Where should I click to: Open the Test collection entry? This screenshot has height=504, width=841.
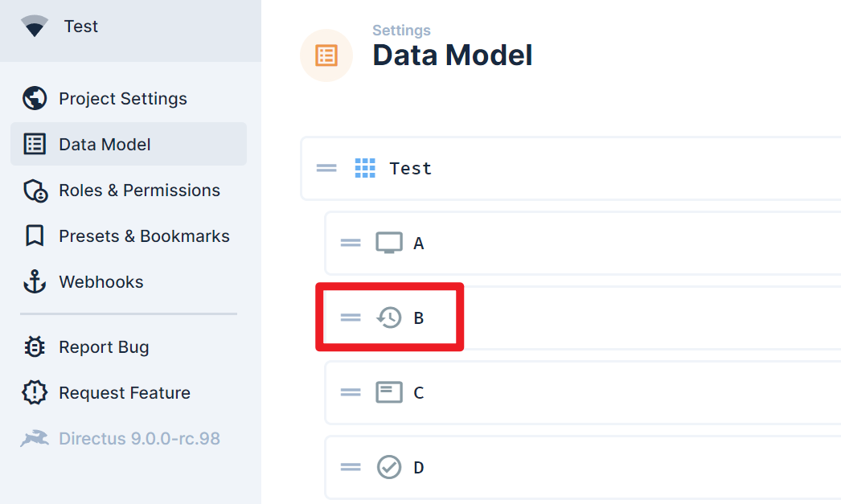click(x=412, y=167)
